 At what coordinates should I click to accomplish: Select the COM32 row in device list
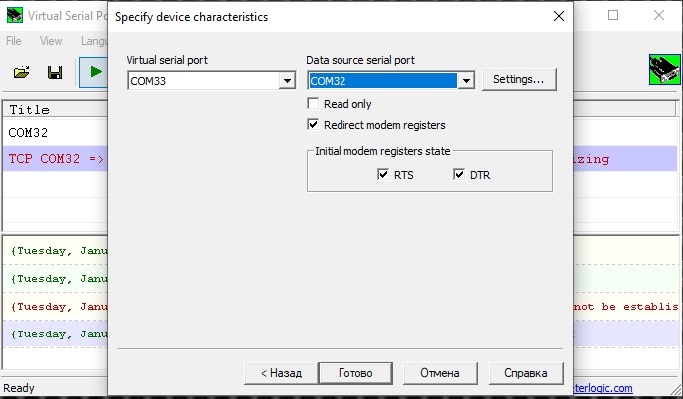55,132
